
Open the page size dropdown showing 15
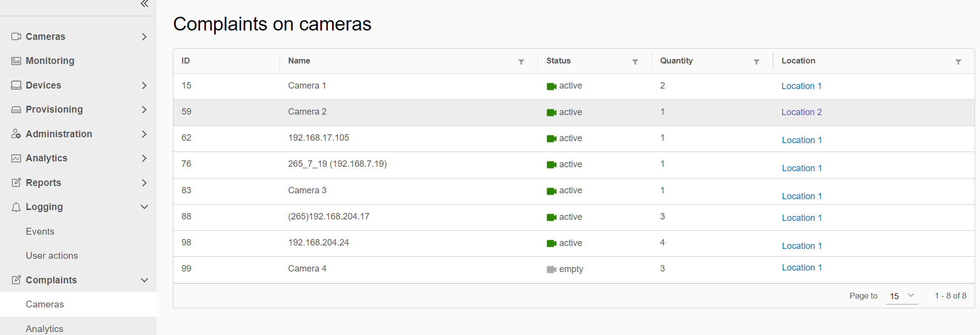tap(901, 296)
